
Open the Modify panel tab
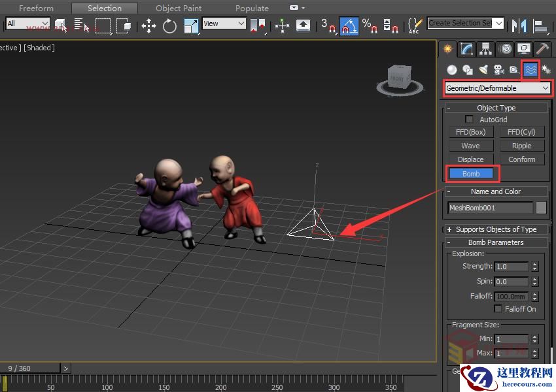click(466, 49)
